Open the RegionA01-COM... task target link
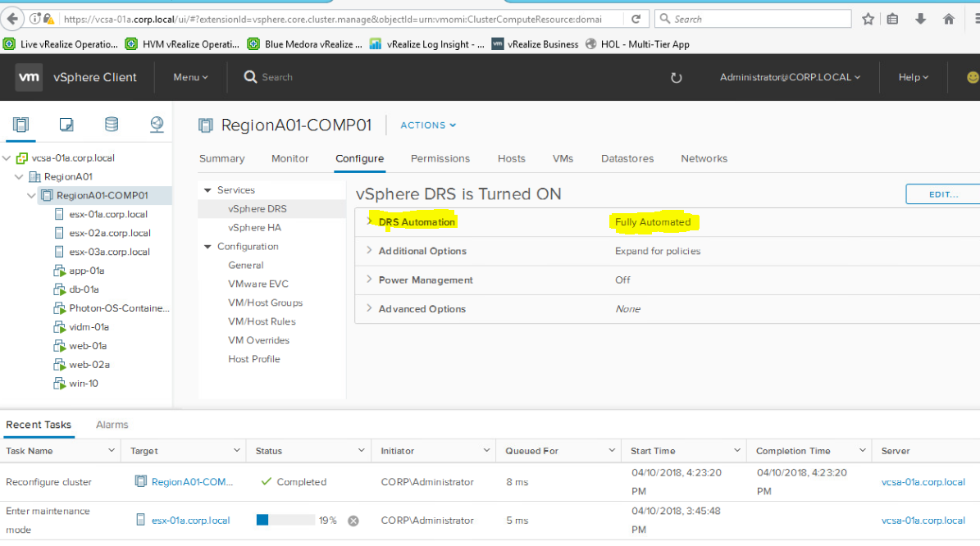 (192, 482)
